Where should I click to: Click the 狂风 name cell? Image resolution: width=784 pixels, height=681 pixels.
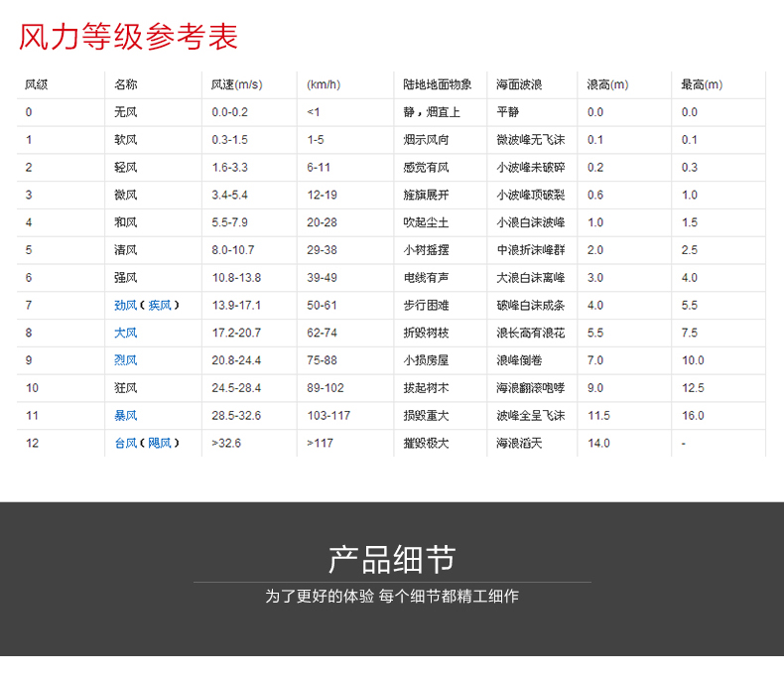tap(125, 387)
